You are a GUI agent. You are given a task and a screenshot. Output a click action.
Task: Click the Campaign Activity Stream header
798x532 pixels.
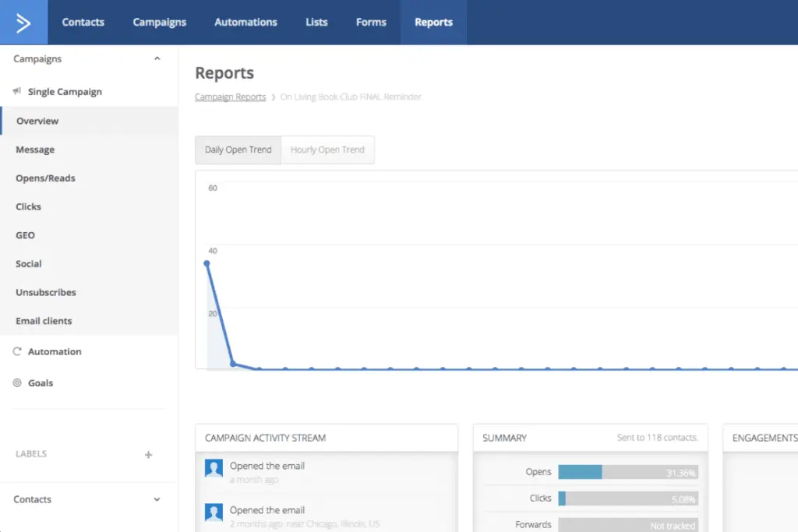pyautogui.click(x=265, y=438)
